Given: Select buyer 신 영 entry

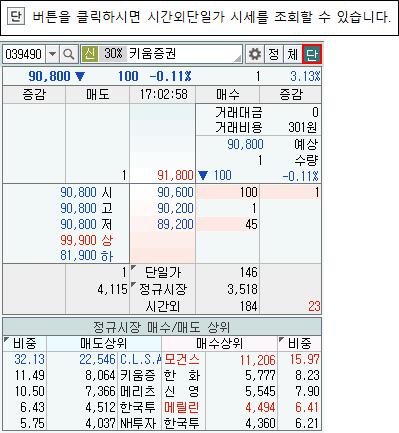Looking at the screenshot, I should 182,391.
